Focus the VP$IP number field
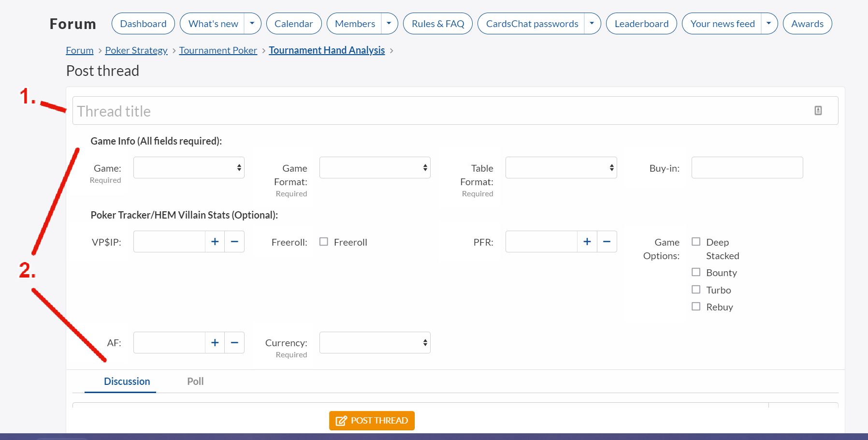The image size is (868, 440). (x=169, y=242)
